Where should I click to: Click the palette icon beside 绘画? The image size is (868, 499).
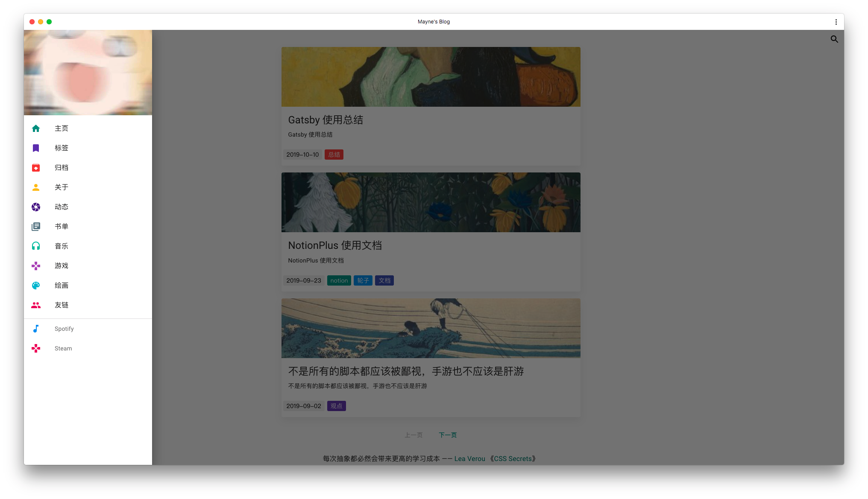[36, 286]
